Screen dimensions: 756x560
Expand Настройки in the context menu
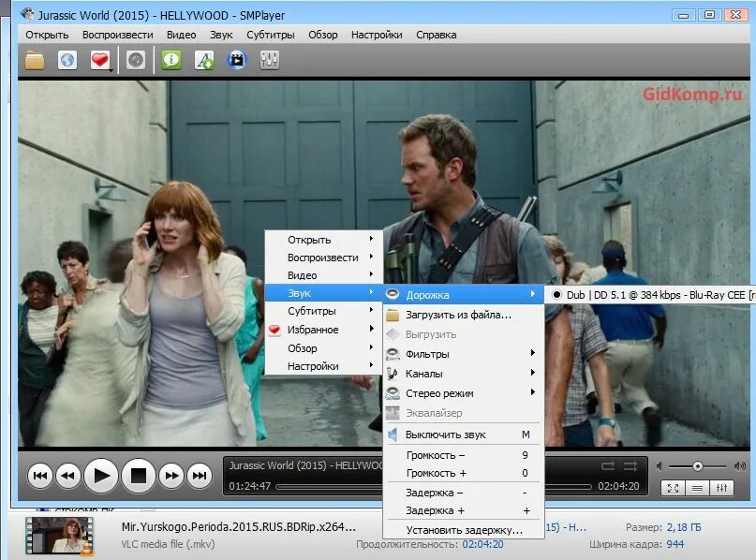tap(323, 366)
